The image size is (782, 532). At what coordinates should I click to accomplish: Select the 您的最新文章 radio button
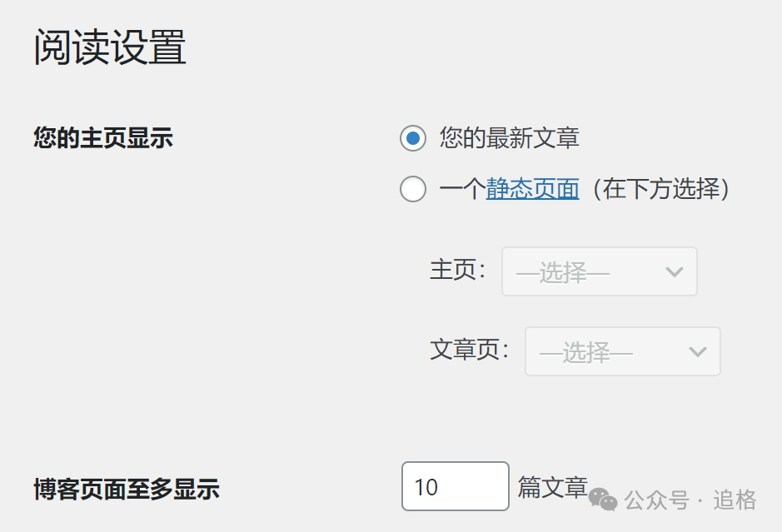tap(413, 138)
